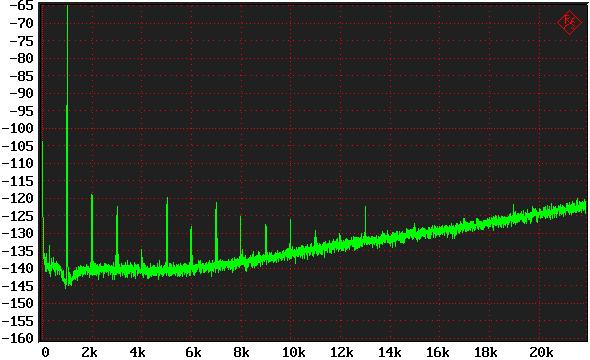
Task: Click the 0 label on the frequency axis
Action: (x=45, y=352)
